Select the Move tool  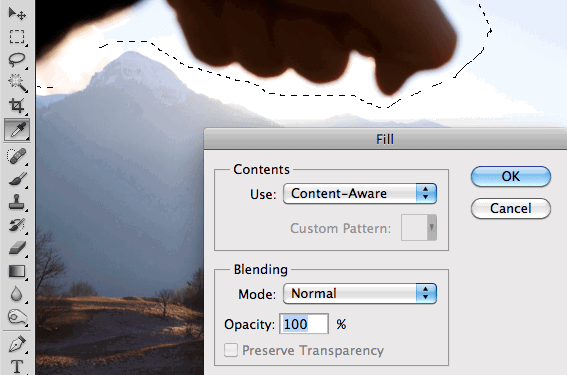17,14
